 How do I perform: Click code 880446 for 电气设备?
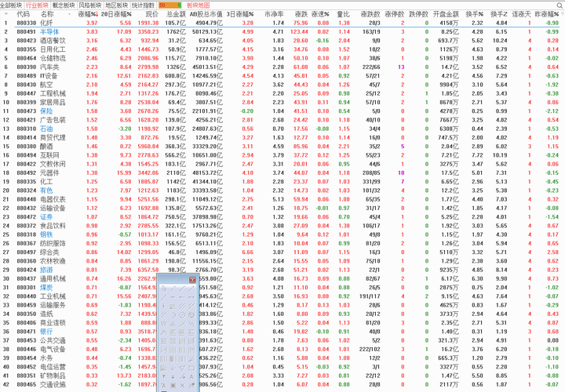[27, 349]
